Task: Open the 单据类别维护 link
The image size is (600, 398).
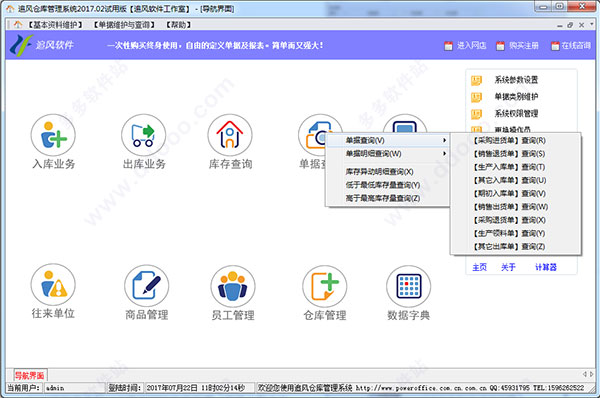Action: tap(516, 97)
